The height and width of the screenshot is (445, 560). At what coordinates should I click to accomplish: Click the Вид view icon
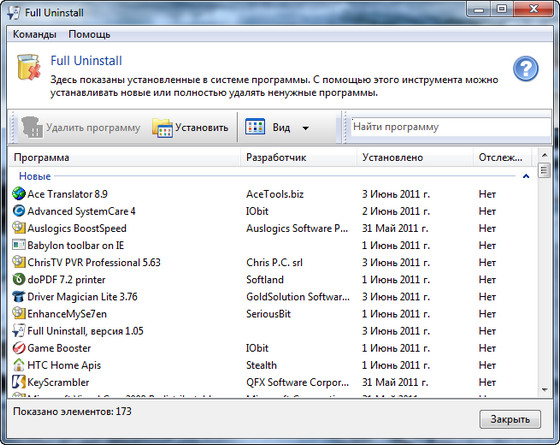click(x=255, y=127)
